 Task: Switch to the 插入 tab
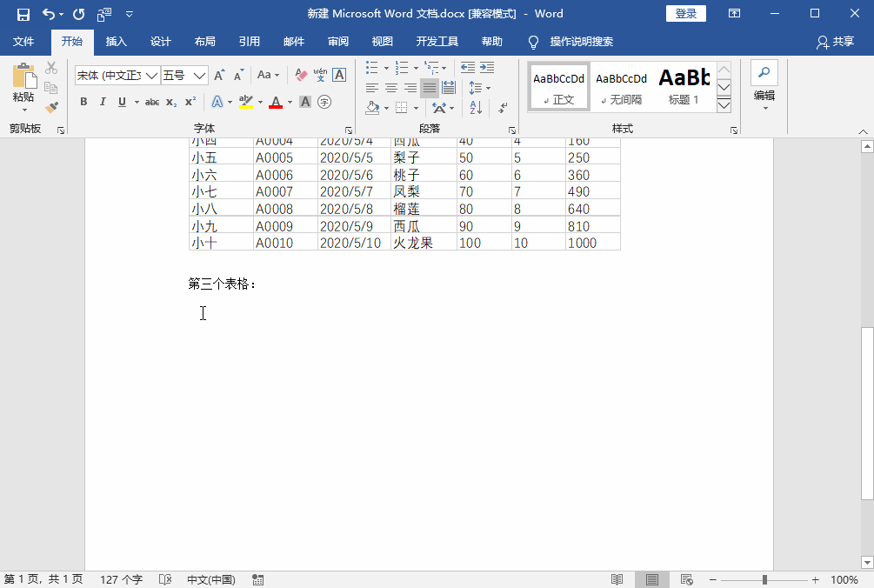[116, 42]
